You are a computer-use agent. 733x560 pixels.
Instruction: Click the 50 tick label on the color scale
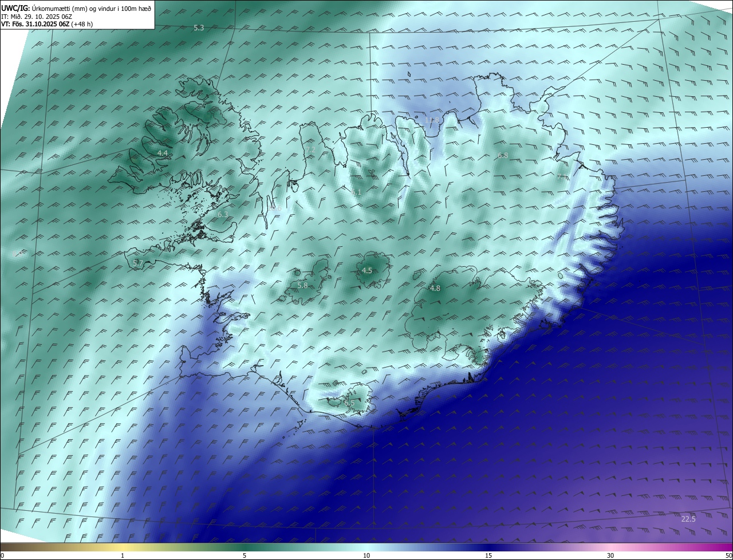click(728, 555)
